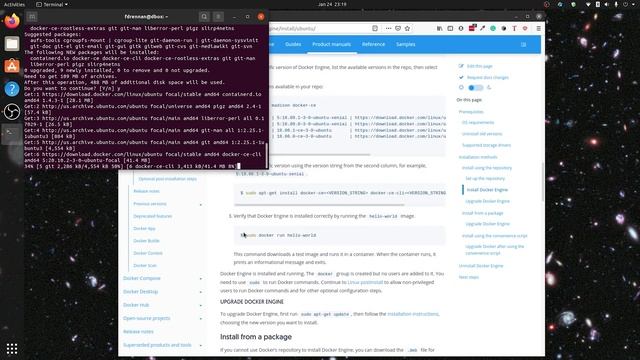Expand Docker Compose sidebar section
The image size is (640, 360).
click(x=201, y=279)
